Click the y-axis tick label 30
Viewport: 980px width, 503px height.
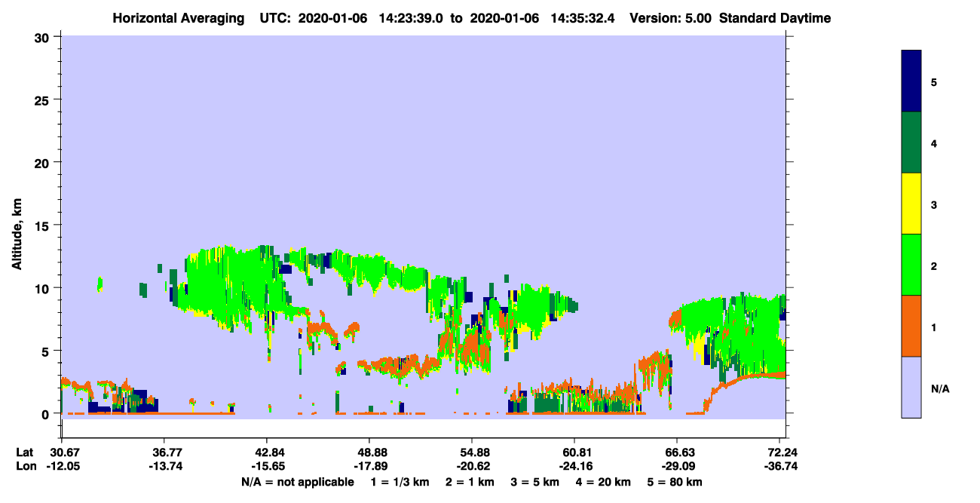[44, 37]
